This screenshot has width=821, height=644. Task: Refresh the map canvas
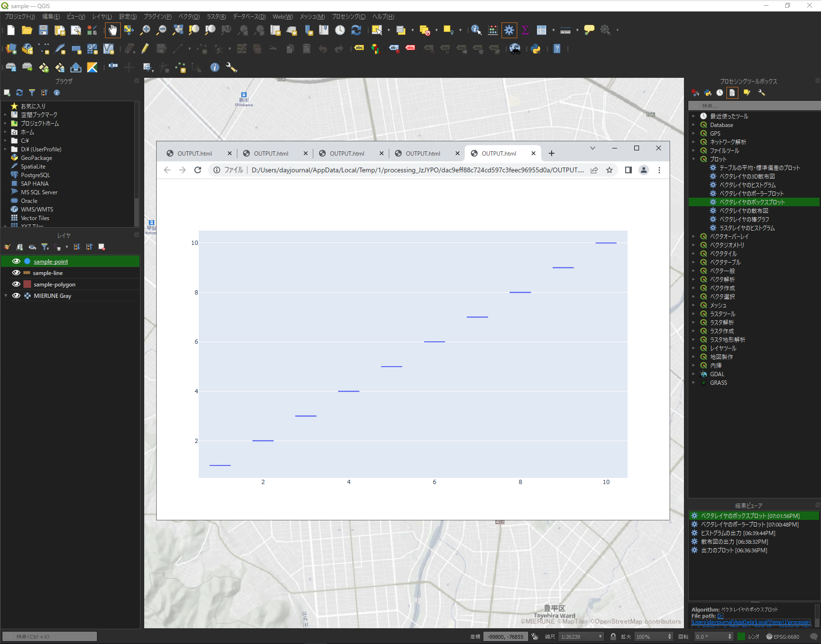tap(356, 30)
